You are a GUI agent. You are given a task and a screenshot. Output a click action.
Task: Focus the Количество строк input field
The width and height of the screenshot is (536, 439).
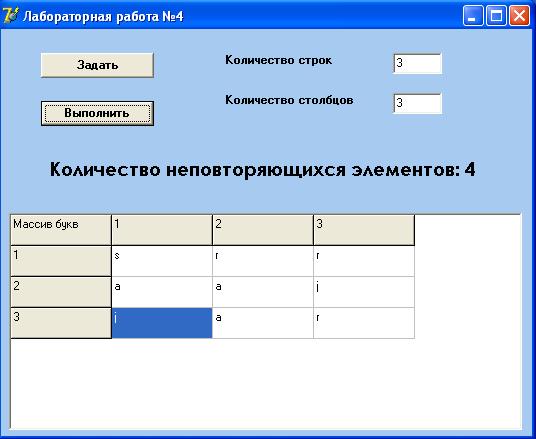coord(417,64)
